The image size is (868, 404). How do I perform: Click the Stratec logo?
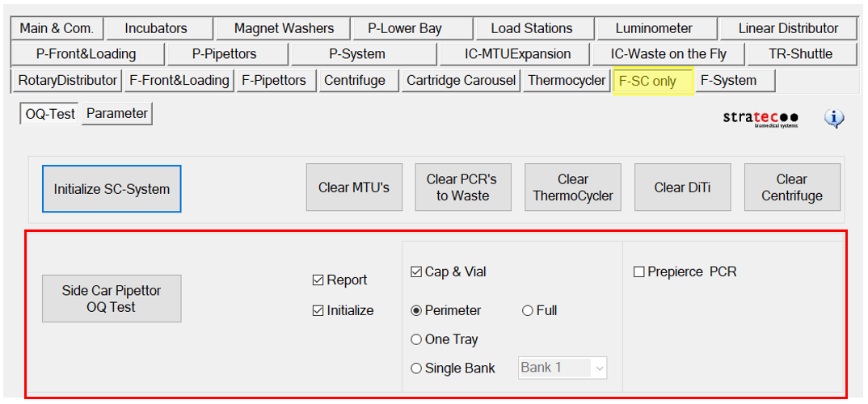point(760,119)
